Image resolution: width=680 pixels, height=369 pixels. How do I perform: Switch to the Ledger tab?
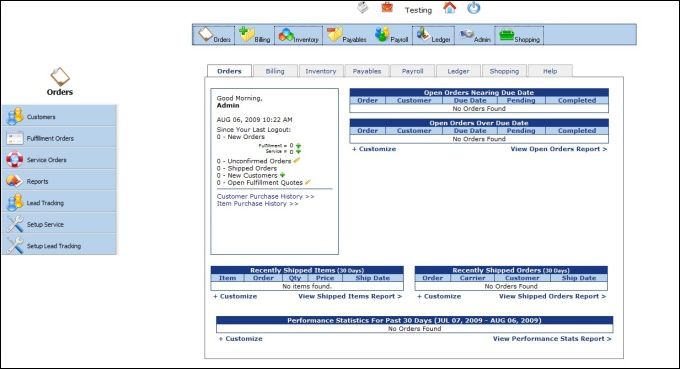[458, 71]
